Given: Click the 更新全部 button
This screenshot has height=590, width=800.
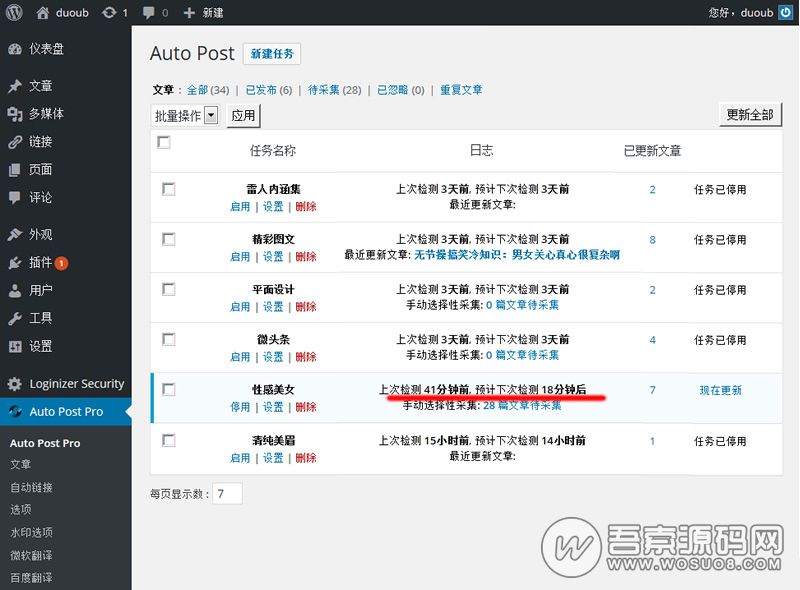Looking at the screenshot, I should click(750, 115).
